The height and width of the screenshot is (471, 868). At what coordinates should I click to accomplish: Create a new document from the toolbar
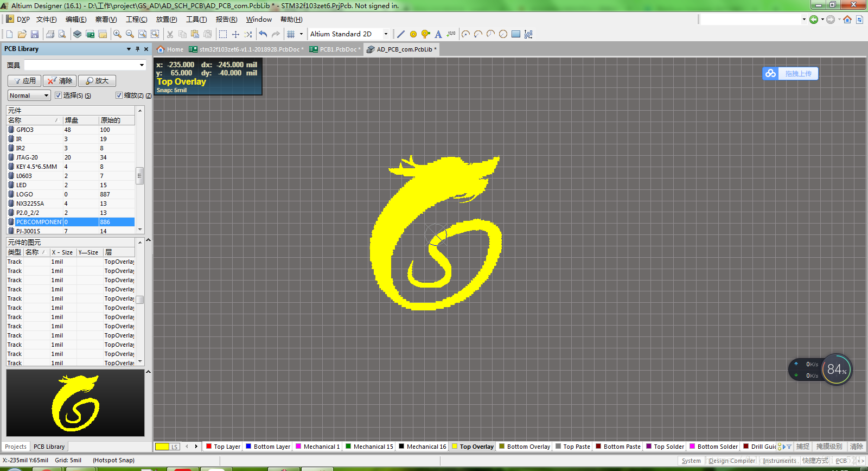pos(9,34)
